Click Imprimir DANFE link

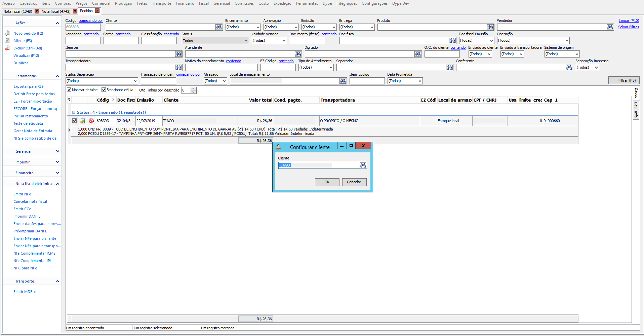click(27, 216)
